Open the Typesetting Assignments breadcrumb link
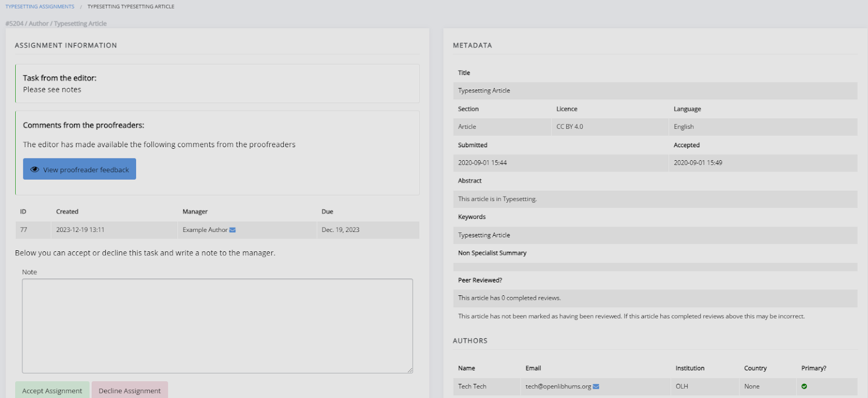The width and height of the screenshot is (868, 398). [x=40, y=7]
